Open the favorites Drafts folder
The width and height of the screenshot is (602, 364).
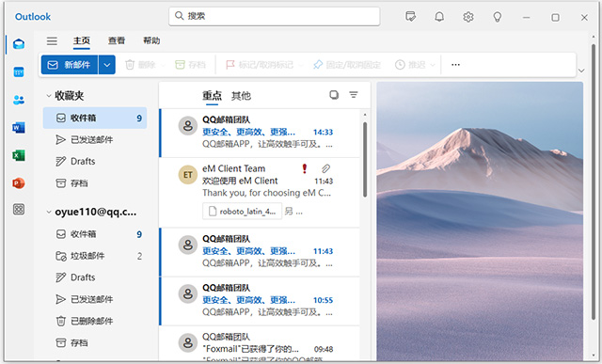click(x=95, y=161)
